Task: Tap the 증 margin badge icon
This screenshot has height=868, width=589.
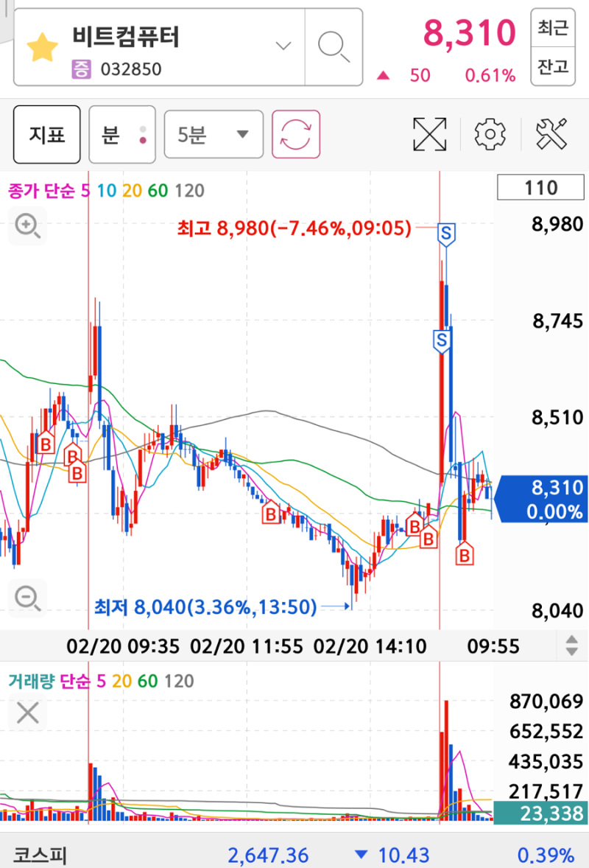Action: (81, 69)
